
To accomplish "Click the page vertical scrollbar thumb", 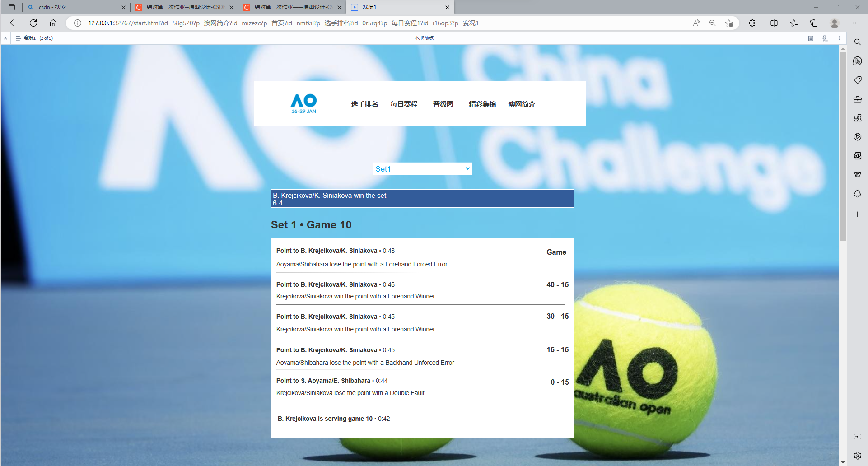I will (843, 147).
